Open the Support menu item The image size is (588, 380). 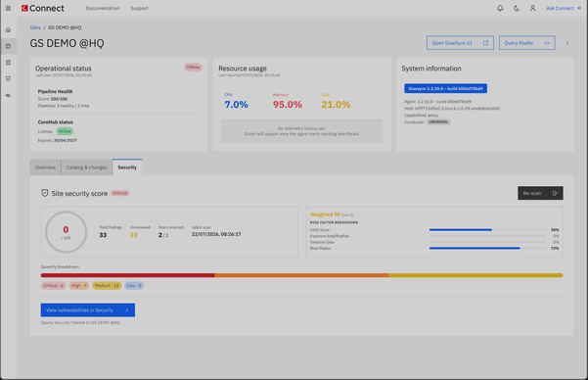[139, 8]
